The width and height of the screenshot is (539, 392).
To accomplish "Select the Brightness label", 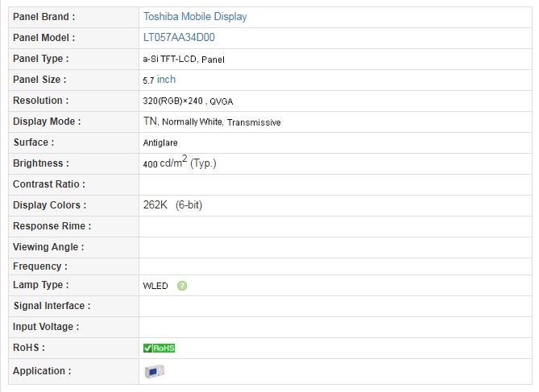I will pyautogui.click(x=41, y=163).
